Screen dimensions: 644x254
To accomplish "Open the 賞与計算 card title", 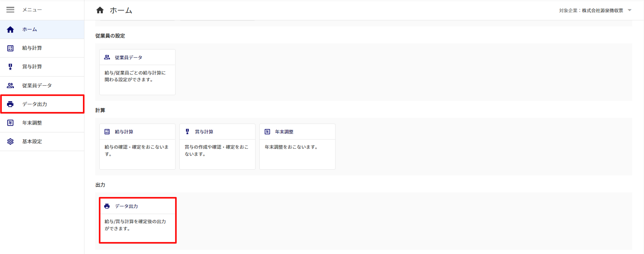I will click(x=204, y=132).
